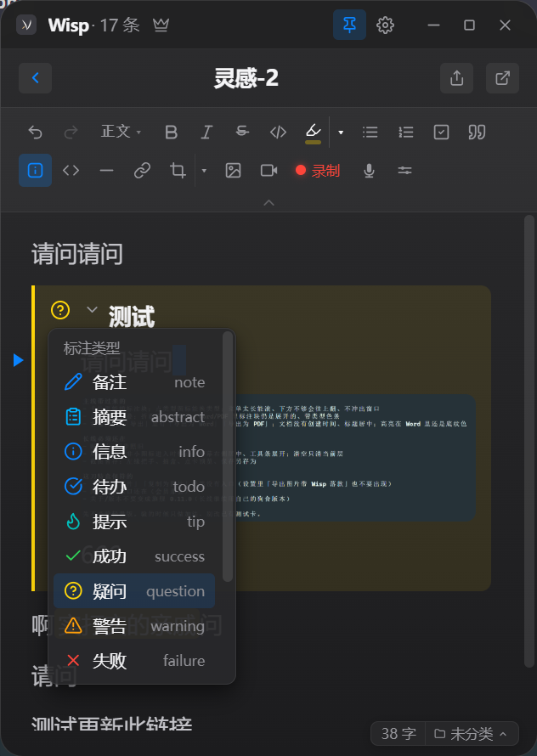537x756 pixels.
Task: Click the undo arrow
Action: coord(35,132)
